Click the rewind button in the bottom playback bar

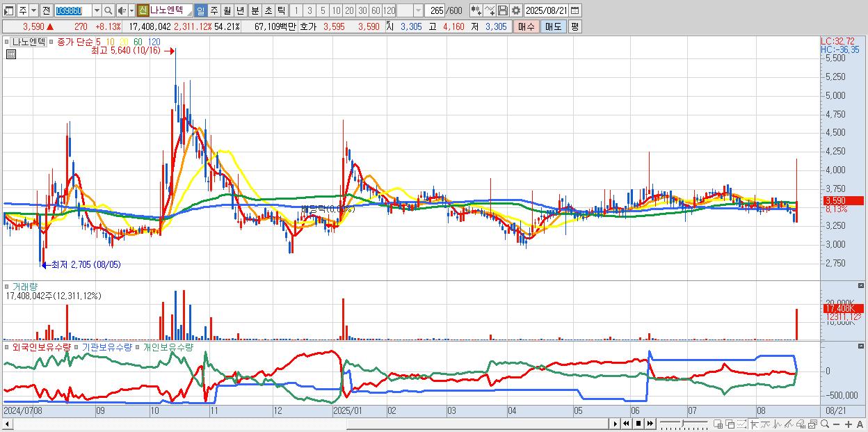(626, 424)
